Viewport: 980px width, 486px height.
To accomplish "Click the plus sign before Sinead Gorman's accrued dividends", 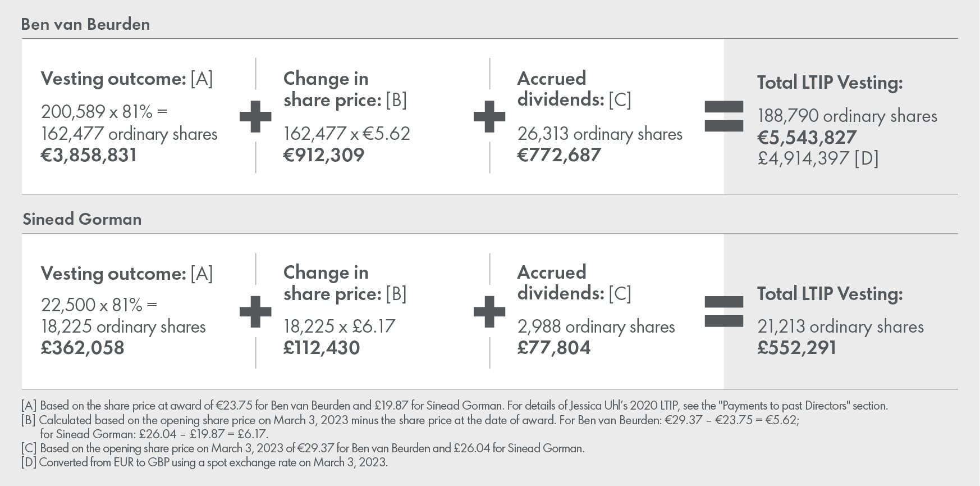I will [x=489, y=311].
